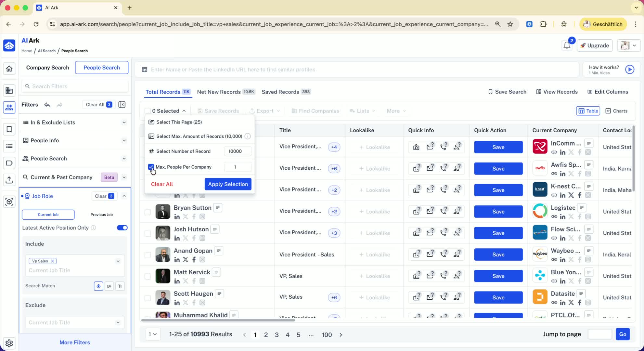Click Bryan Sutton's LinkedIn icon

click(x=177, y=217)
